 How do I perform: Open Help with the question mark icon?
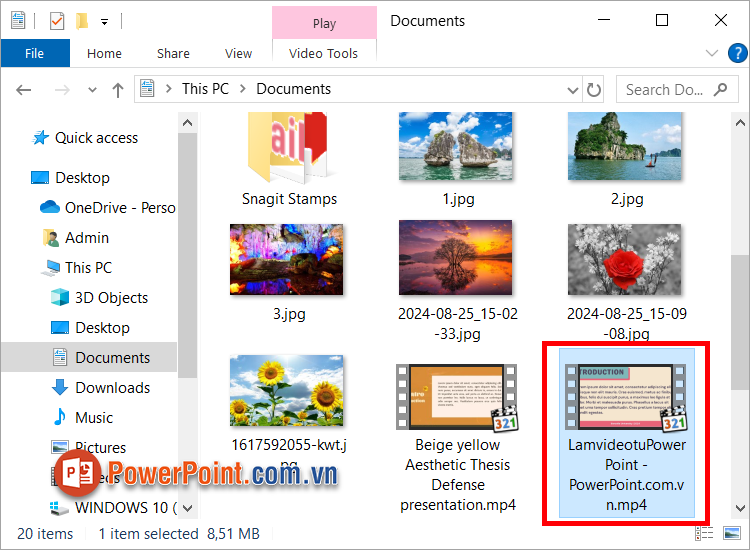click(x=737, y=53)
